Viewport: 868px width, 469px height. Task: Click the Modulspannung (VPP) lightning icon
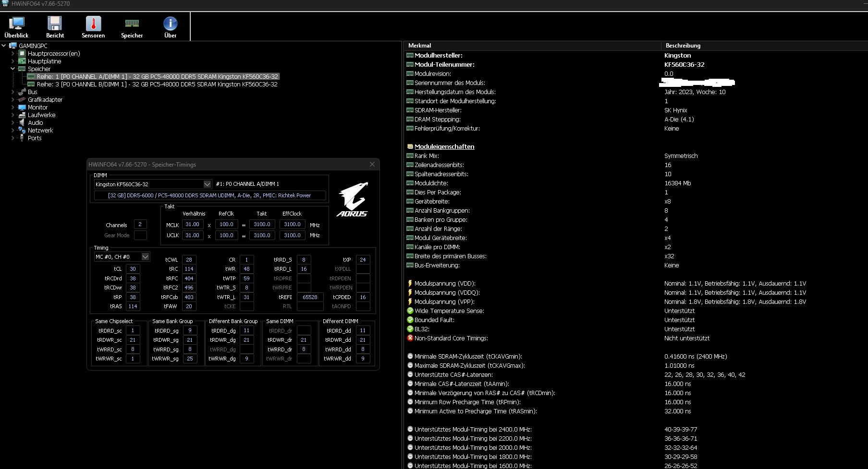(410, 301)
